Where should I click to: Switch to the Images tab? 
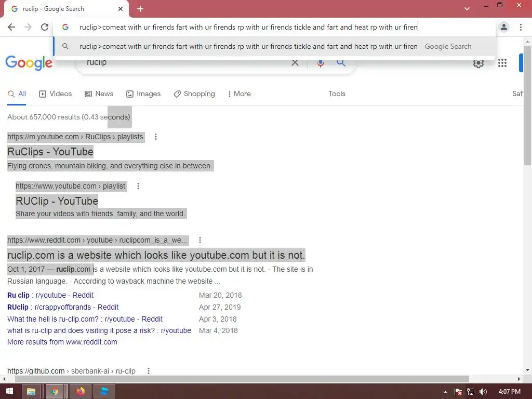143,94
